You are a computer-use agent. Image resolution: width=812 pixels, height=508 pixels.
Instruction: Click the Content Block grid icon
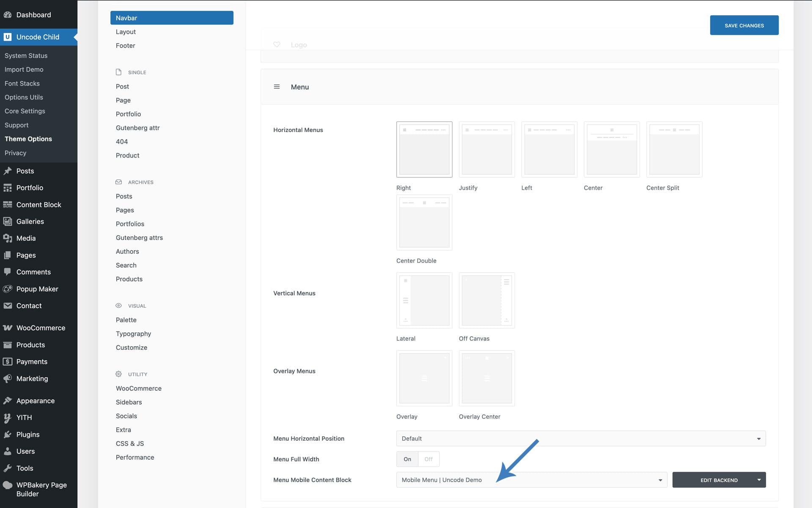(8, 204)
